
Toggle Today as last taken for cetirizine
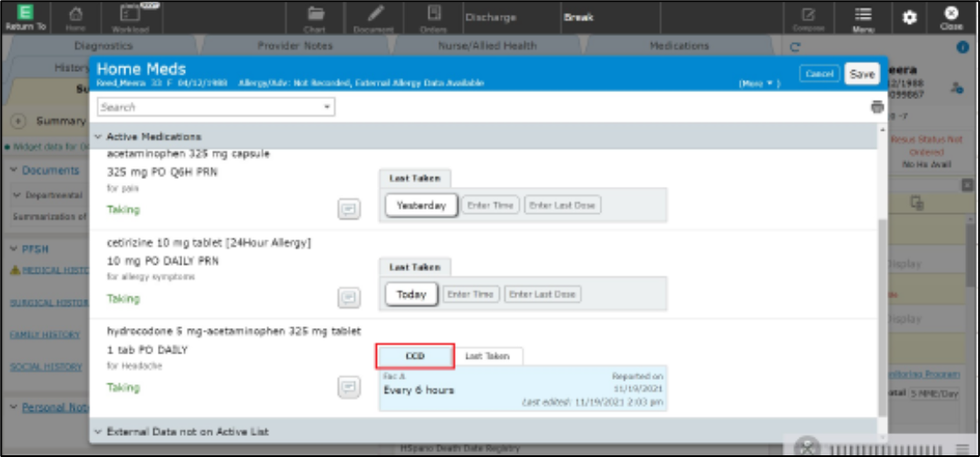[x=411, y=295]
